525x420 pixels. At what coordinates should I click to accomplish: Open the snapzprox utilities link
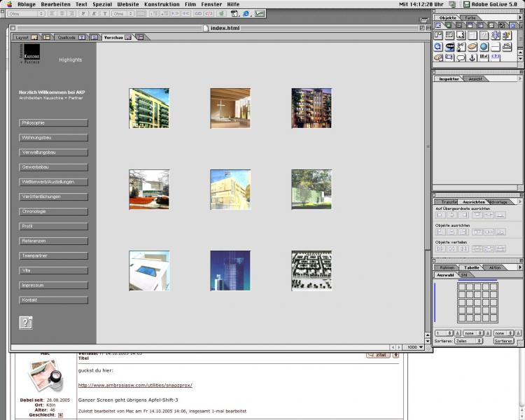coord(134,385)
